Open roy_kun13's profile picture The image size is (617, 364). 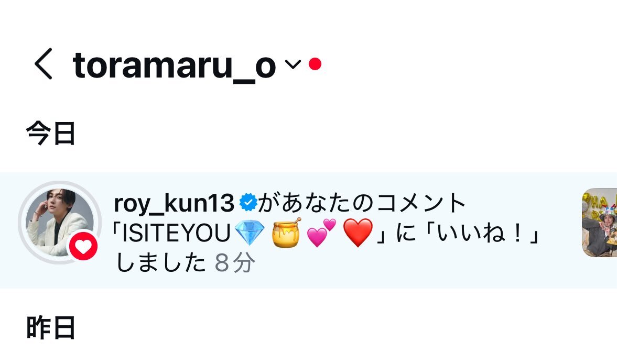(60, 223)
